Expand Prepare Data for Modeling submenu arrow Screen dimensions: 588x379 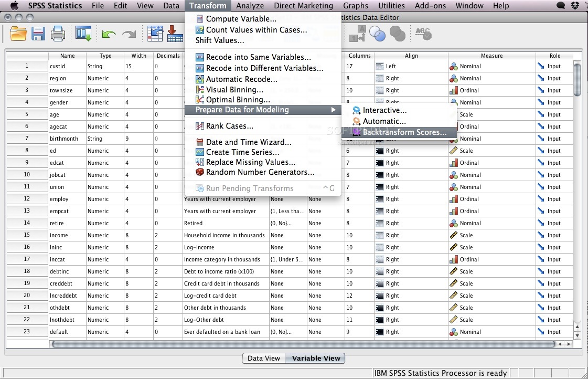[333, 110]
